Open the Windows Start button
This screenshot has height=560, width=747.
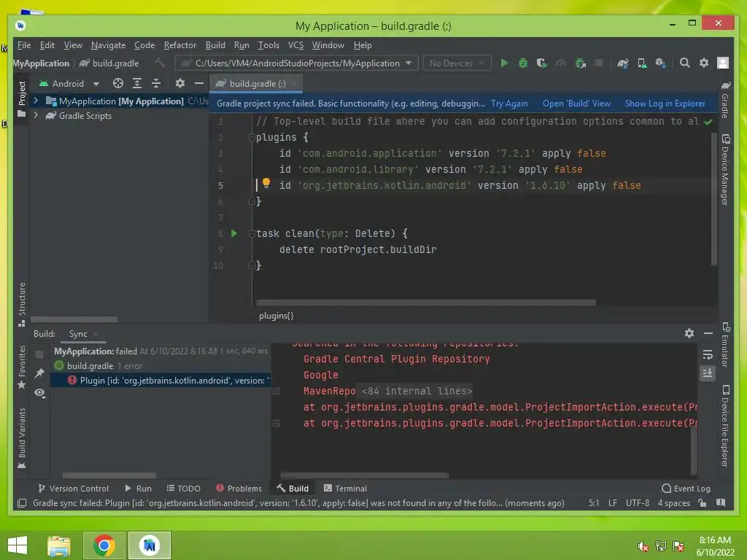coord(18,545)
